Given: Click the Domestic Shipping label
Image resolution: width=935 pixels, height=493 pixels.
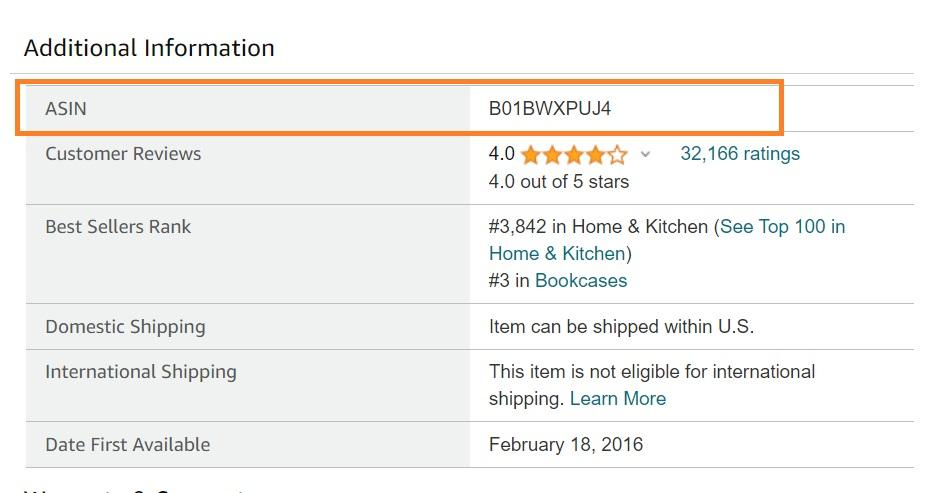Looking at the screenshot, I should (x=125, y=327).
